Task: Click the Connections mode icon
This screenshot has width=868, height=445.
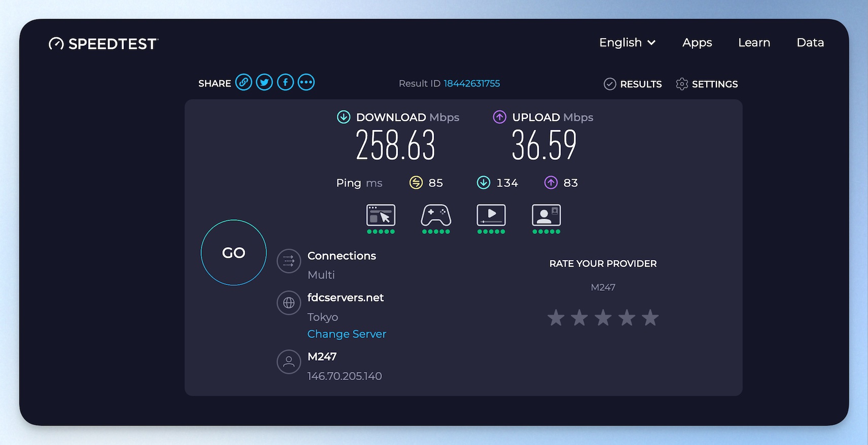Action: pos(289,261)
